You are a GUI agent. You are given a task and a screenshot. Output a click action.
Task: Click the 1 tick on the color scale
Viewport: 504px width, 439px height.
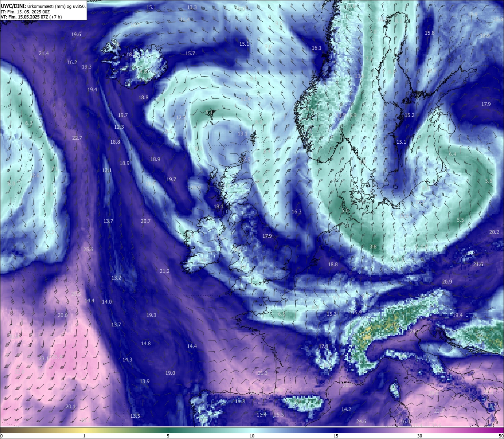point(84,436)
